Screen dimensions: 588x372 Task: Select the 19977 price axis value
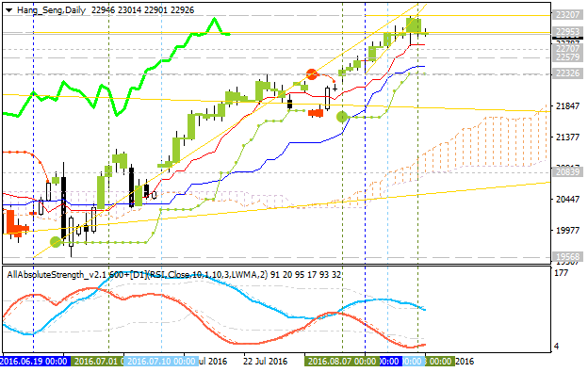coord(567,230)
